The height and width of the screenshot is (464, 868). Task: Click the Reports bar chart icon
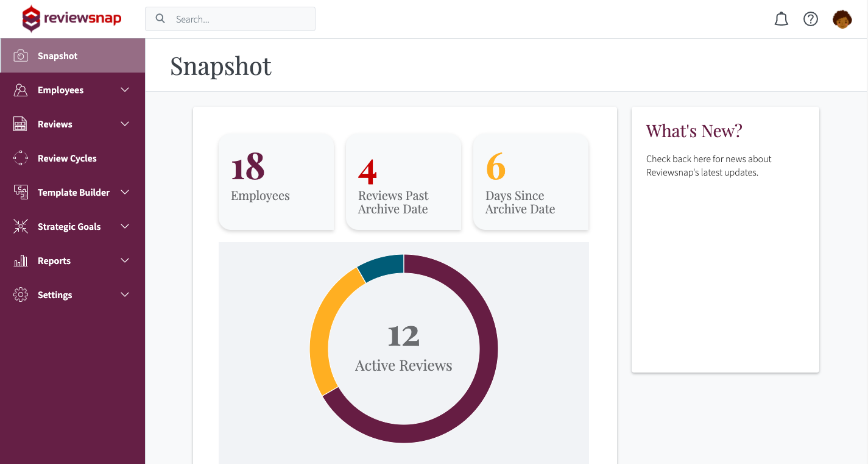(x=21, y=261)
